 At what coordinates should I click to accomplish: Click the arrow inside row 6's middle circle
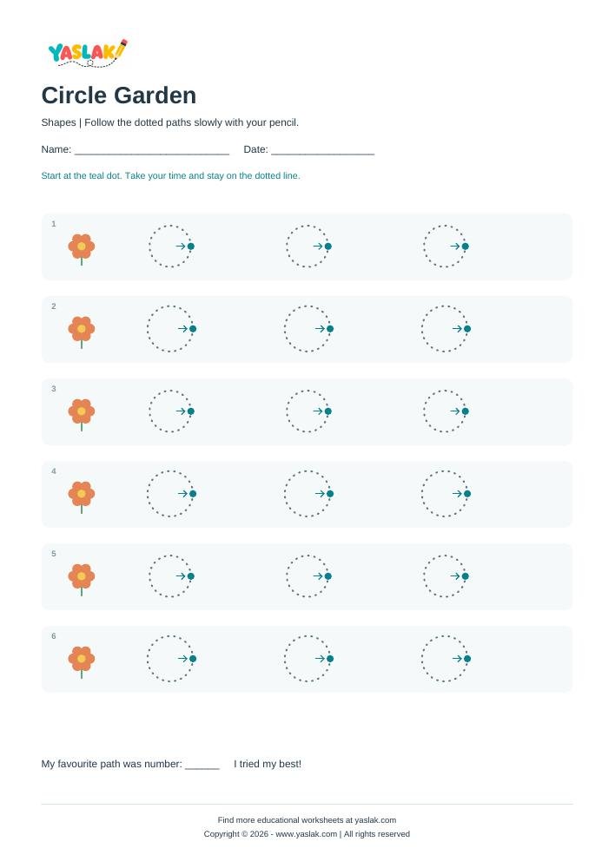(320, 659)
